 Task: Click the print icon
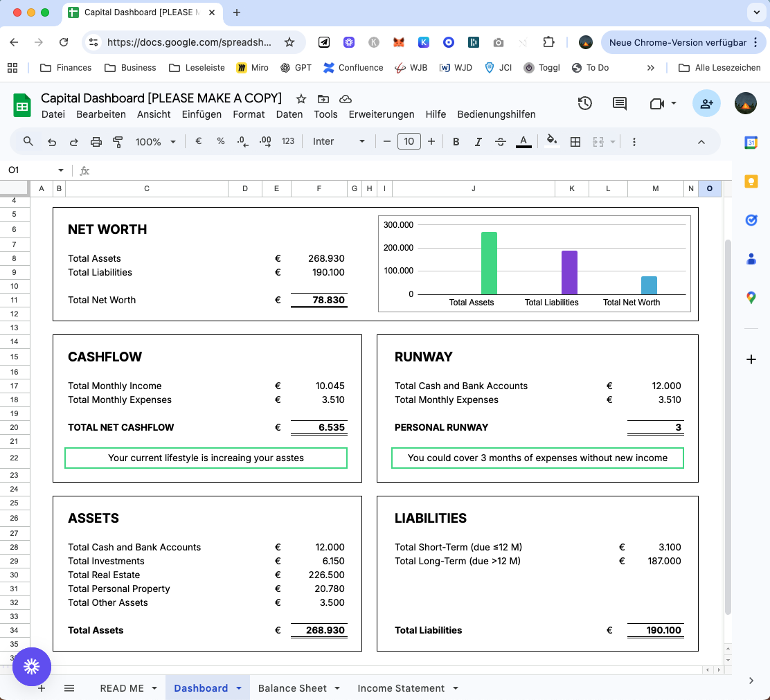[x=96, y=142]
